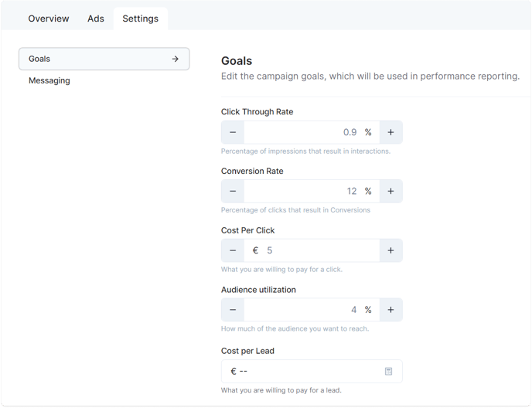The width and height of the screenshot is (532, 408).
Task: Click the 'Cost Per Click' label
Action: click(247, 230)
